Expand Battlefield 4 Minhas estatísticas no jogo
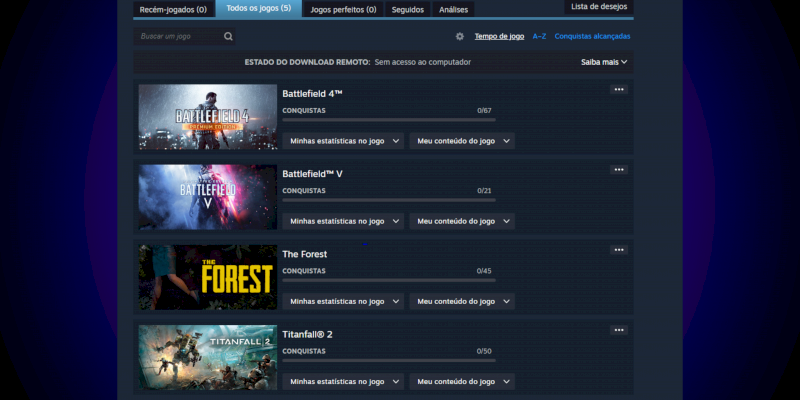 click(x=343, y=141)
